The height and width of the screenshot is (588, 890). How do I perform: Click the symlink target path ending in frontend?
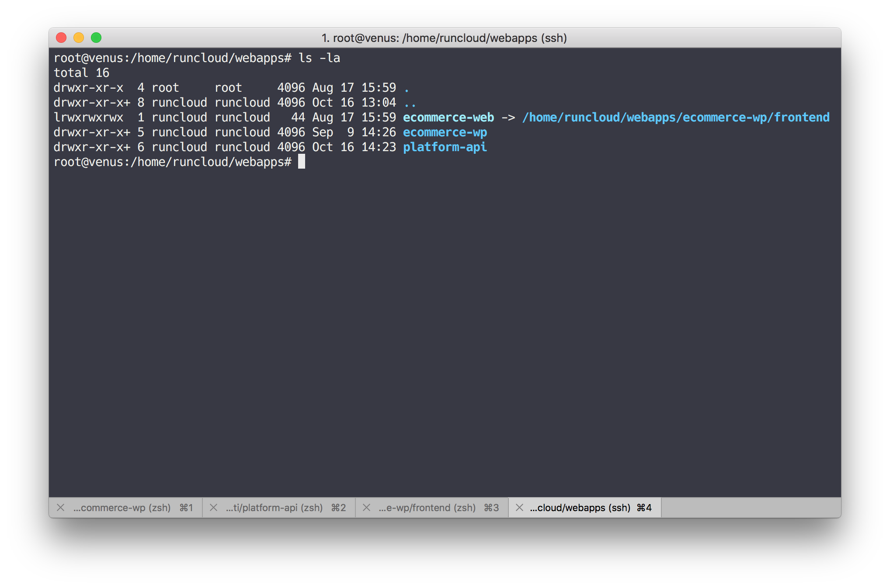click(x=676, y=118)
